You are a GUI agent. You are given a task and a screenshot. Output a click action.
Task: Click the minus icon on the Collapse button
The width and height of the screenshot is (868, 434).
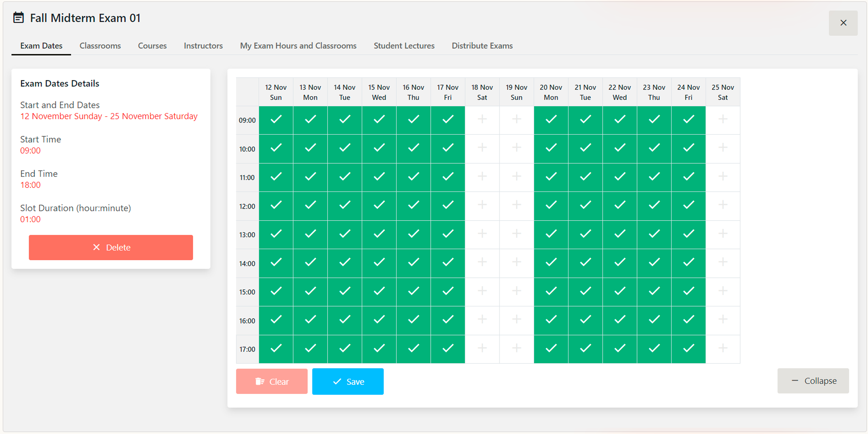(x=795, y=380)
